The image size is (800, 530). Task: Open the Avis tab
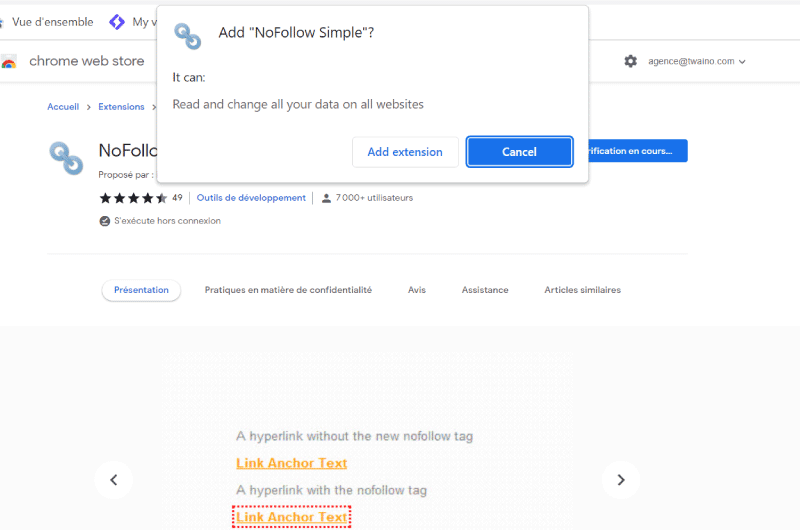point(417,290)
